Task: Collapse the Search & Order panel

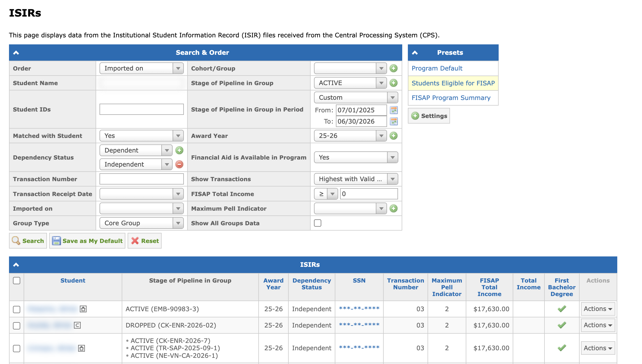Action: coord(16,53)
